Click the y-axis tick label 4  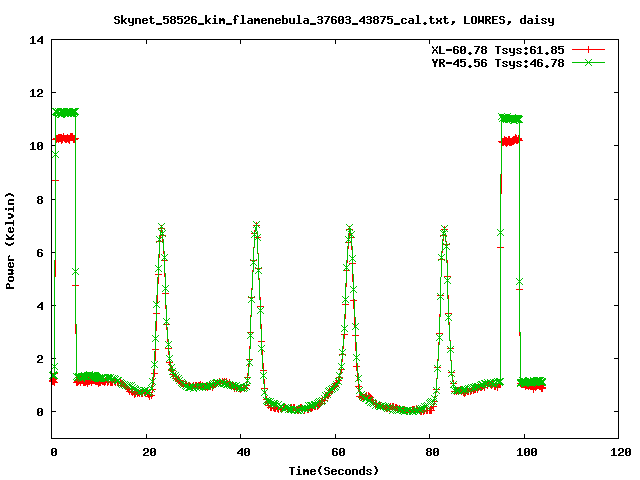click(x=40, y=306)
